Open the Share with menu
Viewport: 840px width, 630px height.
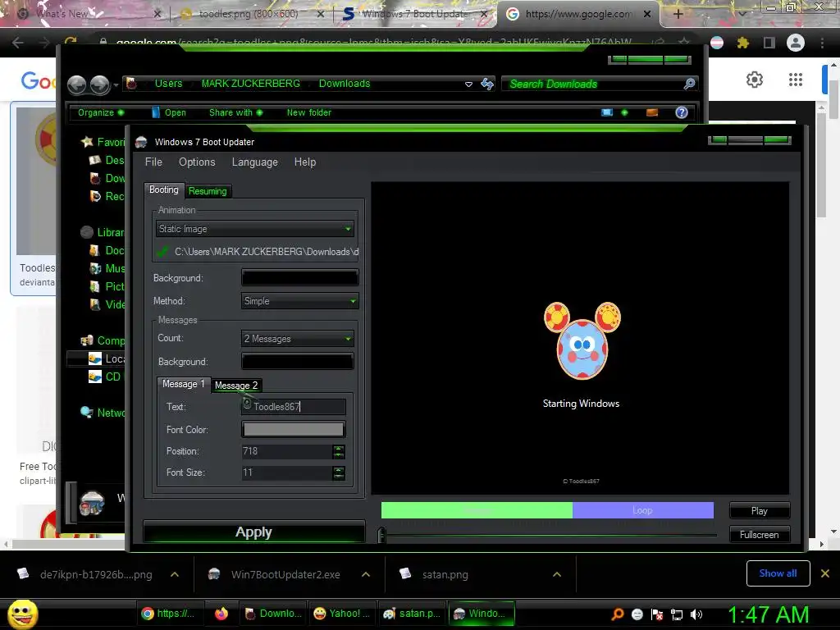(x=235, y=112)
